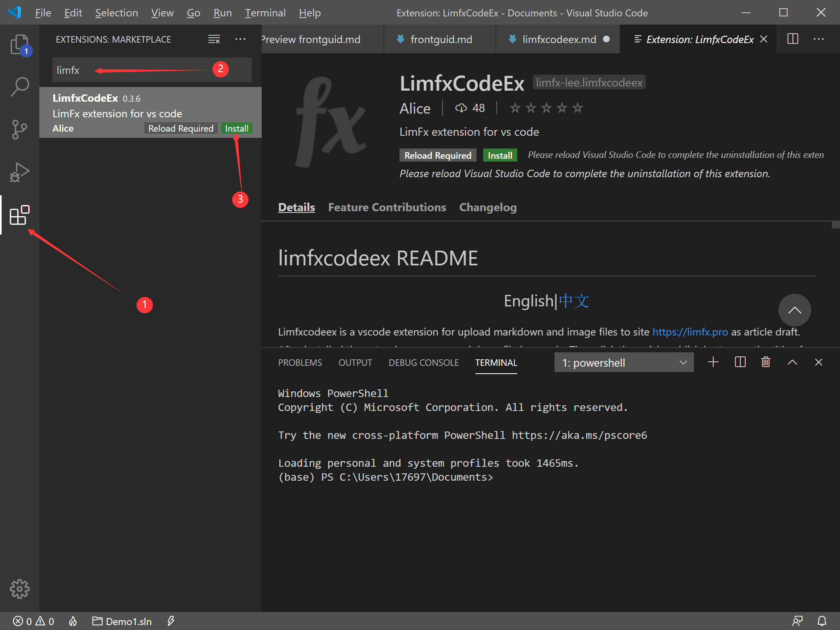Screen dimensions: 840x630
Task: Kill terminal with trash icon
Action: 766,362
